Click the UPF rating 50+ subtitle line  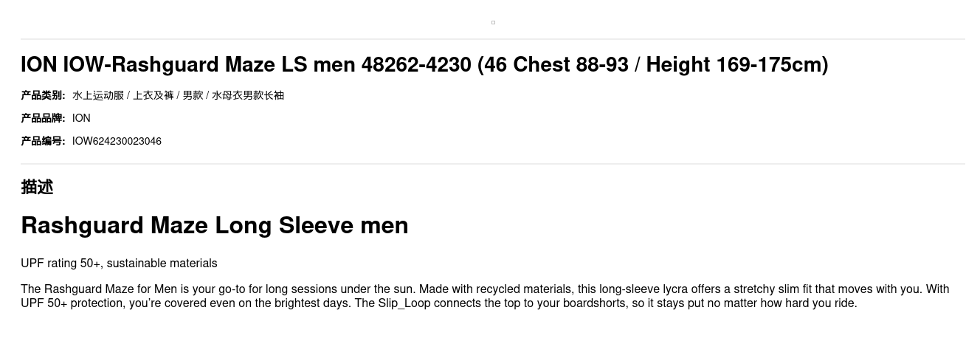[119, 264]
